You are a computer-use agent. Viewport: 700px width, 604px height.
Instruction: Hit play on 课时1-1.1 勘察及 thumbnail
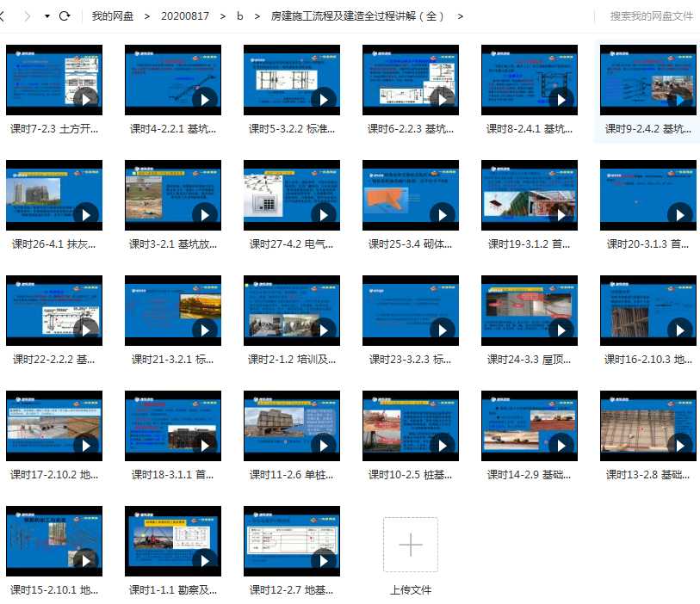click(x=204, y=560)
